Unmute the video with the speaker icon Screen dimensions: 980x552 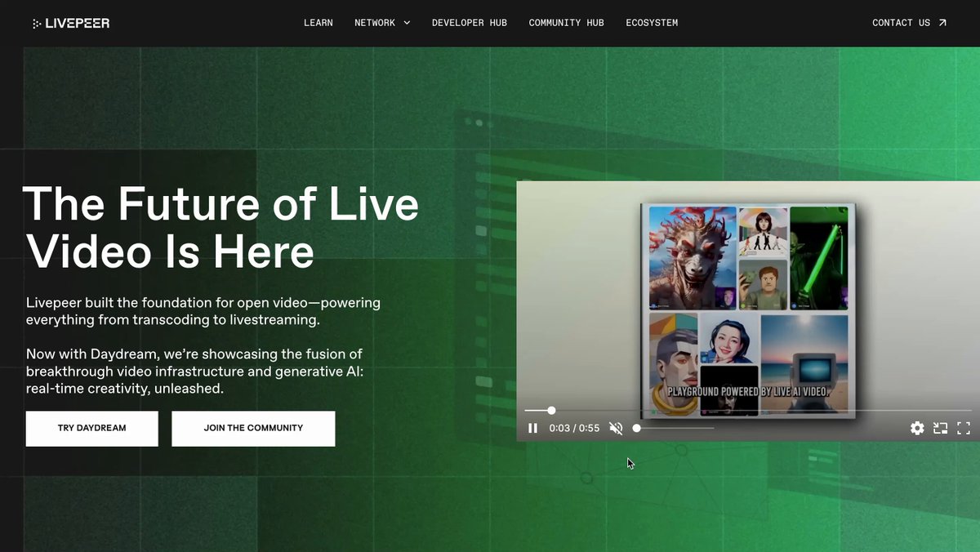(x=617, y=428)
